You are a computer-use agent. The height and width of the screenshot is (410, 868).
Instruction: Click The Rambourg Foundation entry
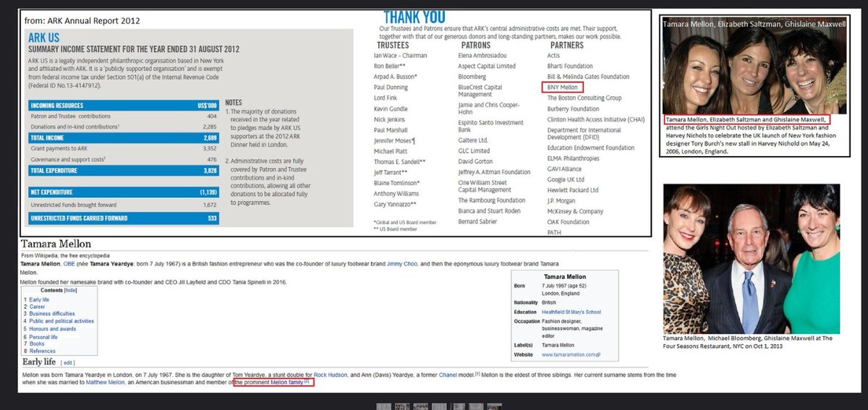492,200
